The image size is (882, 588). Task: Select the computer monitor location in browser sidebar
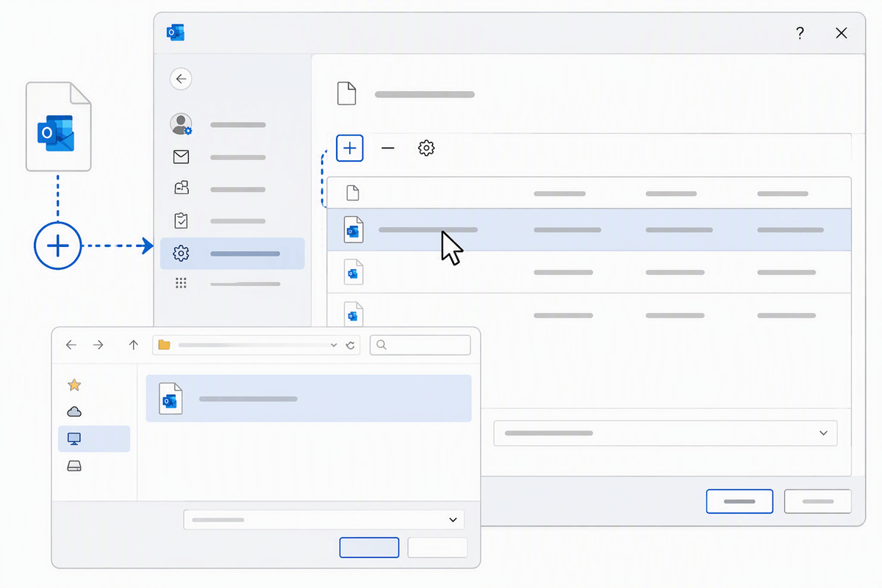(x=74, y=439)
